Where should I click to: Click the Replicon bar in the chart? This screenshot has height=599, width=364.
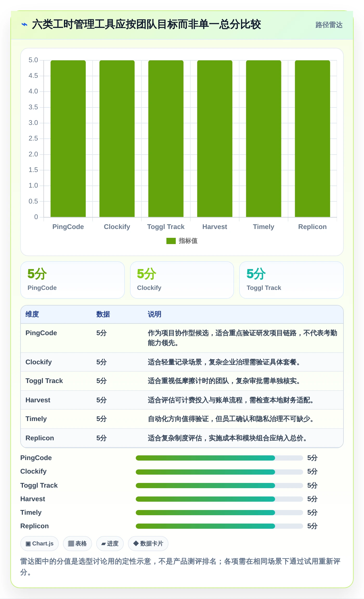pos(313,139)
